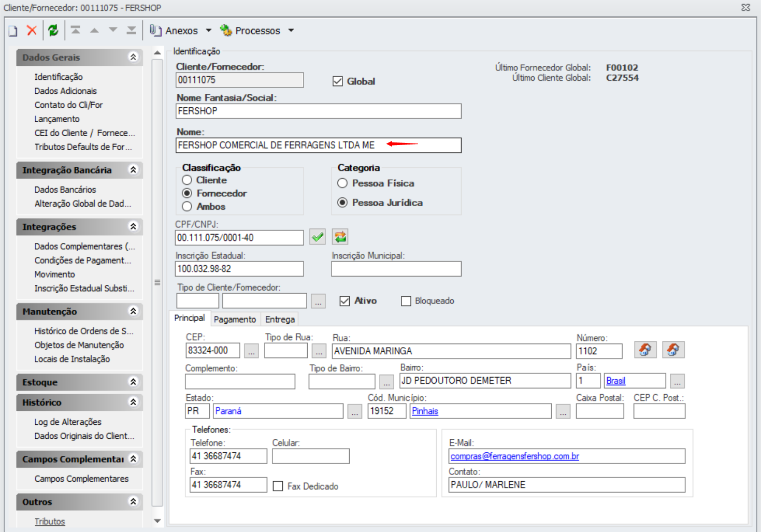Click the green checkmark CNPJ validate icon

[318, 237]
